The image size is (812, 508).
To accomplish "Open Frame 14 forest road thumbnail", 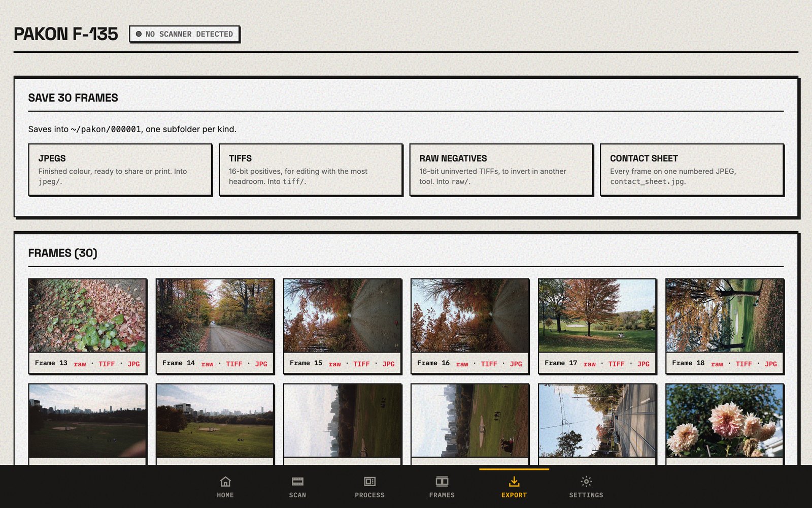I will tap(215, 315).
